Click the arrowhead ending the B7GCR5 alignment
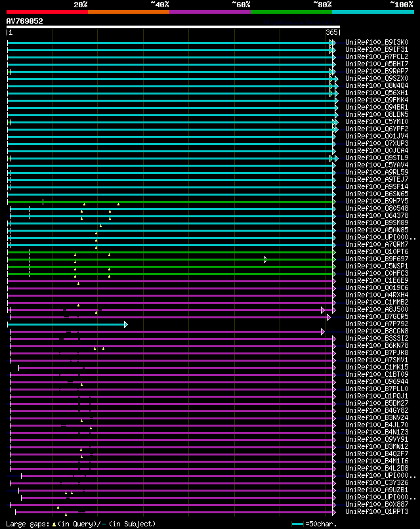Viewport: 420px width, 529px height. tap(329, 317)
